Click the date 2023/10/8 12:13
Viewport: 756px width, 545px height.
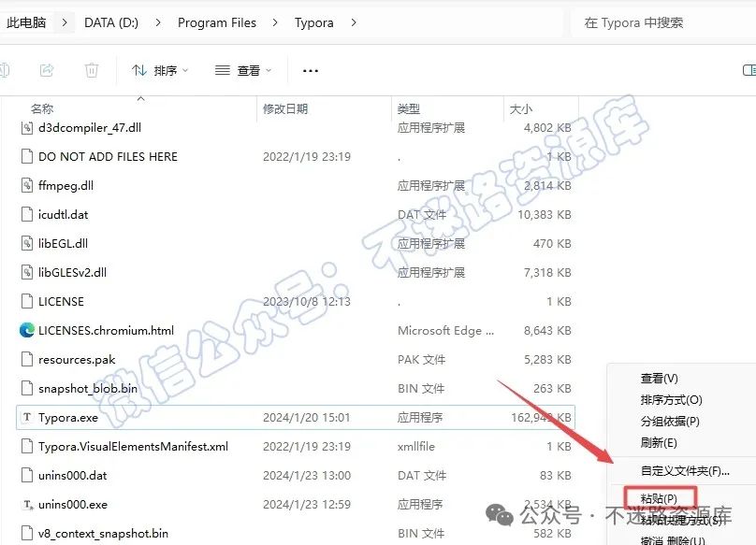[307, 302]
